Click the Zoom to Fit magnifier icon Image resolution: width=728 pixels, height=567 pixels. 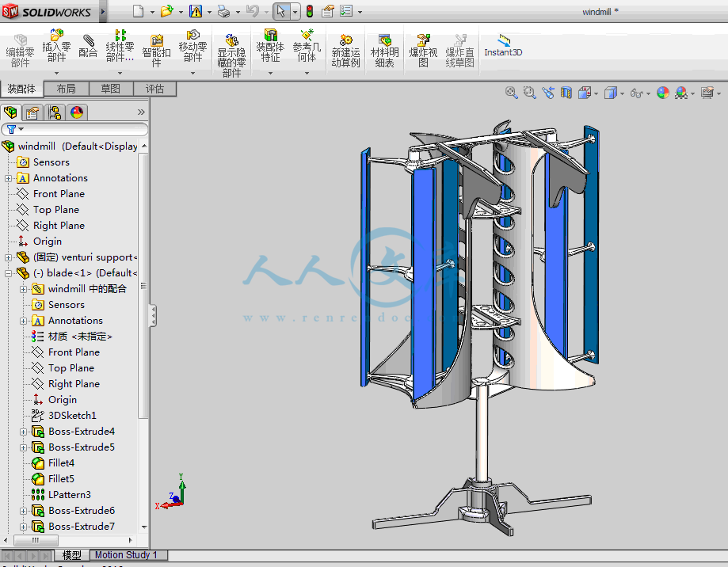click(x=511, y=93)
